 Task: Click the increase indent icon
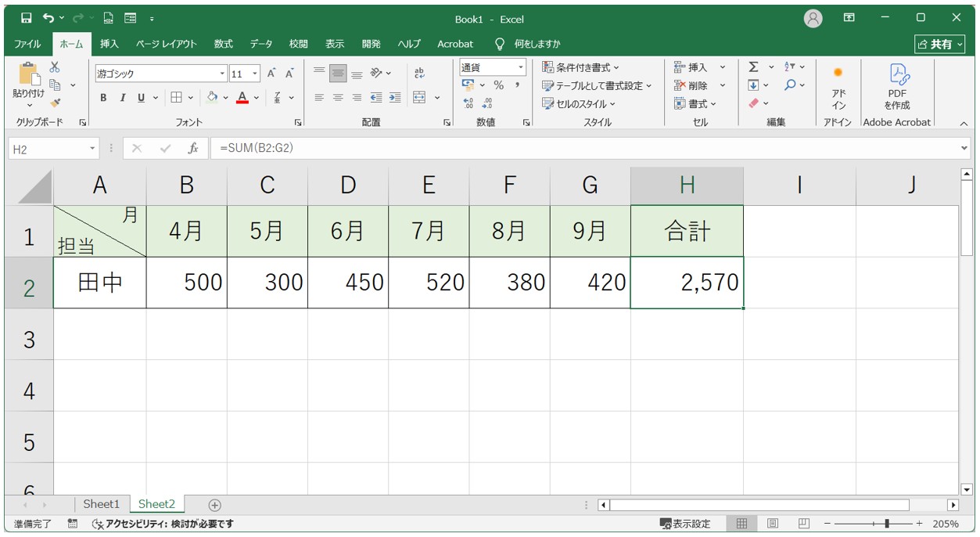point(395,98)
